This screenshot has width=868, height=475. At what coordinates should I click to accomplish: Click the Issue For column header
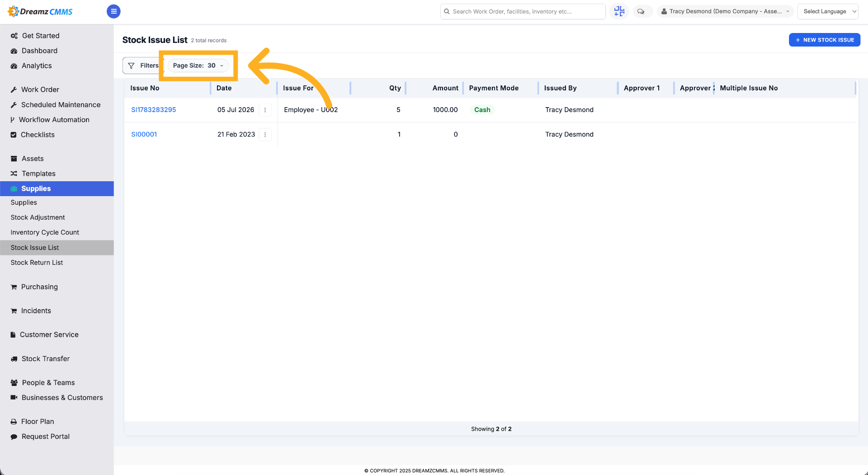(x=298, y=88)
